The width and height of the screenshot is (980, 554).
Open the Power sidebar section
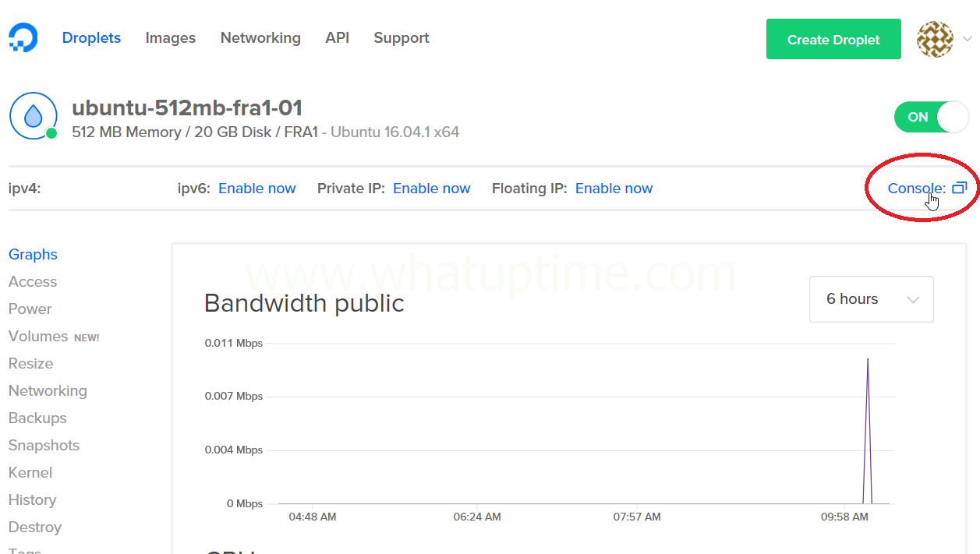tap(30, 309)
